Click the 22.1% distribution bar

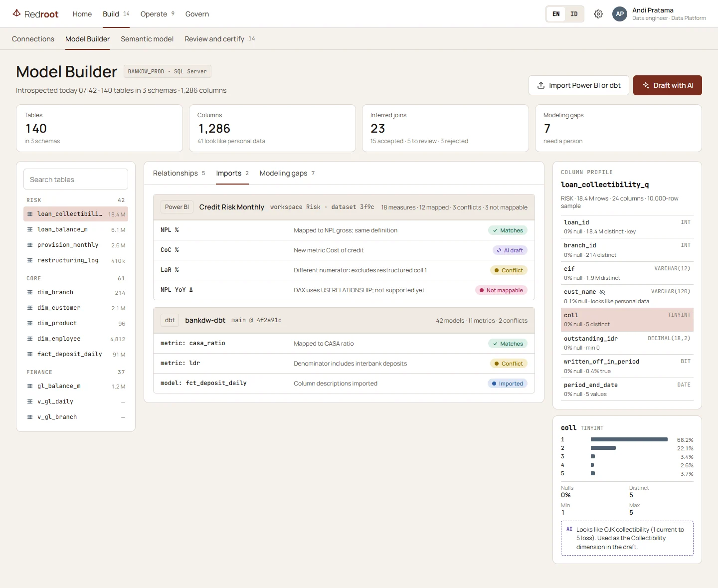603,448
